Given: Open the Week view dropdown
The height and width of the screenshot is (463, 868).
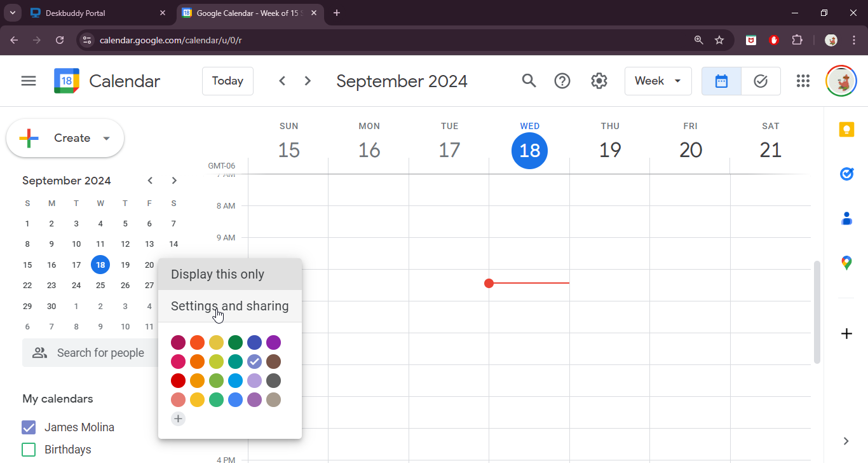Looking at the screenshot, I should tap(658, 81).
